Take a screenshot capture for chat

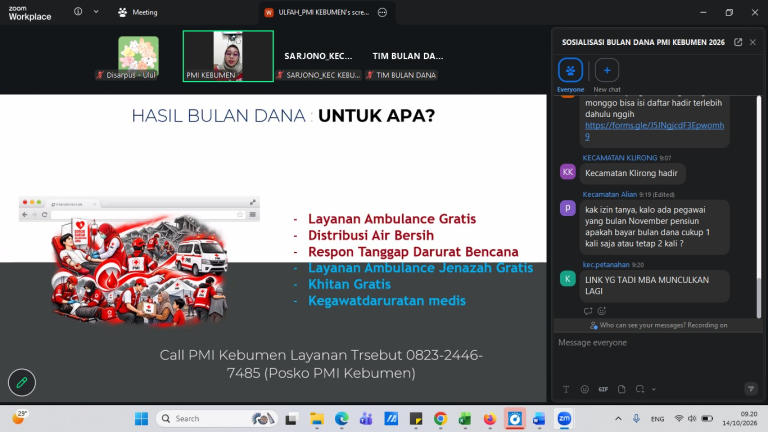(x=640, y=389)
